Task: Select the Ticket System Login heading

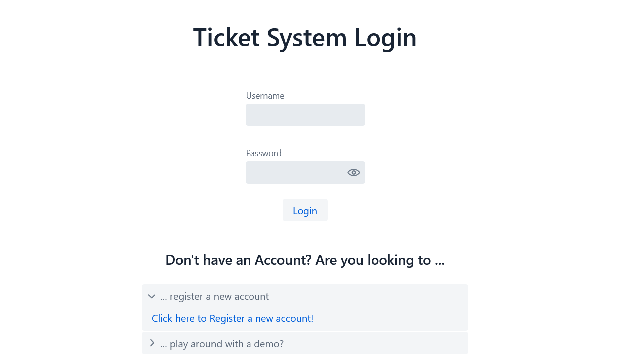Action: [305, 38]
